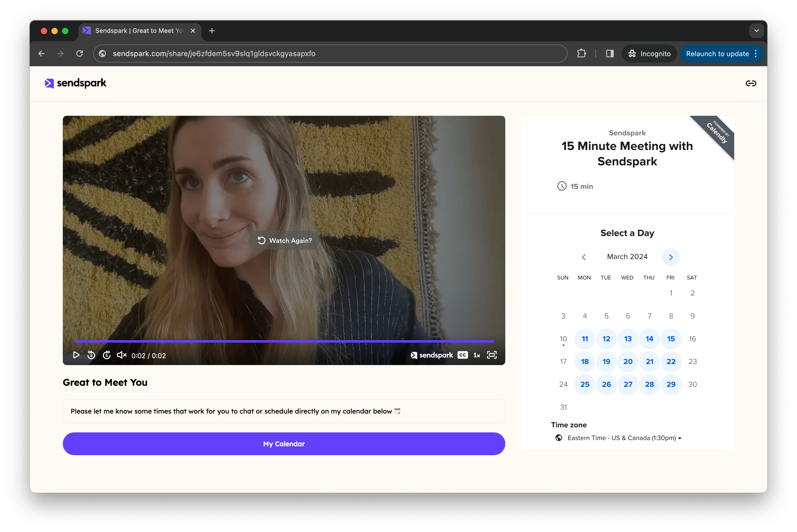The width and height of the screenshot is (797, 532).
Task: Click the 15 min duration clock icon
Action: pyautogui.click(x=561, y=186)
